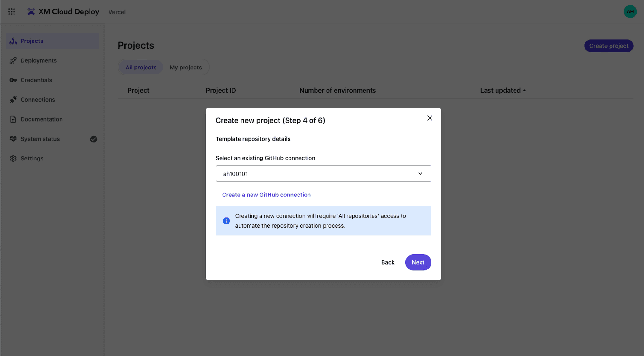Screen dimensions: 644x356
Task: Expand the GitHub connection dropdown chevron
Action: coord(420,174)
